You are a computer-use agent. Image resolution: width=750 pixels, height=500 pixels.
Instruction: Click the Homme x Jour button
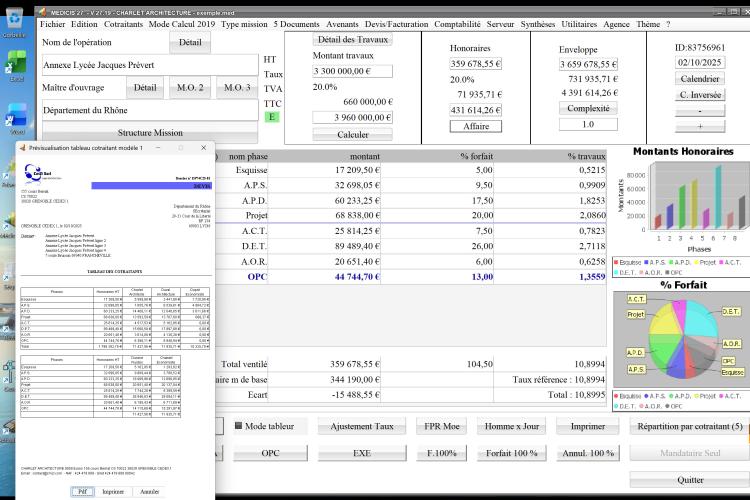pyautogui.click(x=512, y=426)
